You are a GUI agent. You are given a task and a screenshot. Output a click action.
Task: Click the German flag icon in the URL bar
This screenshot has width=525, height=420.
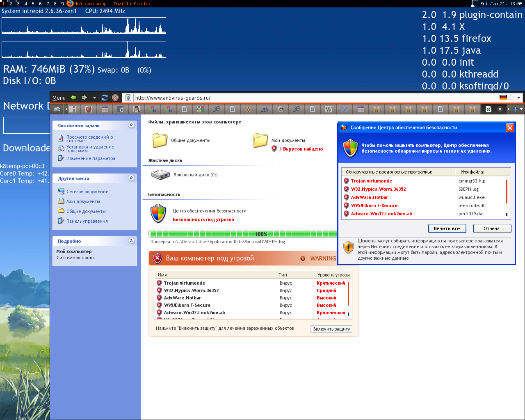pyautogui.click(x=503, y=98)
